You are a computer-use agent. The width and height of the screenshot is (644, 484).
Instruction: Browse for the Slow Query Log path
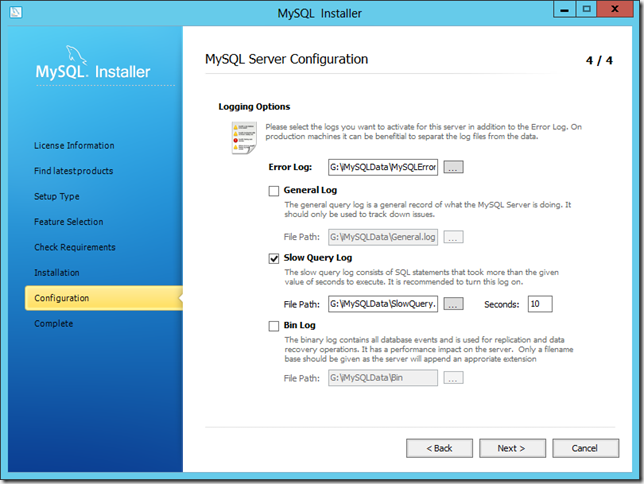[453, 304]
